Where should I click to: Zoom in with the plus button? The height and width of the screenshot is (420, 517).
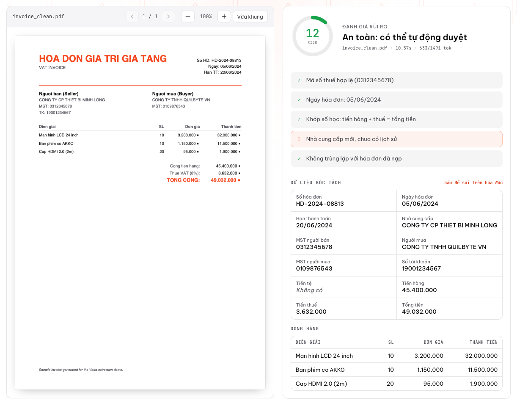(224, 17)
